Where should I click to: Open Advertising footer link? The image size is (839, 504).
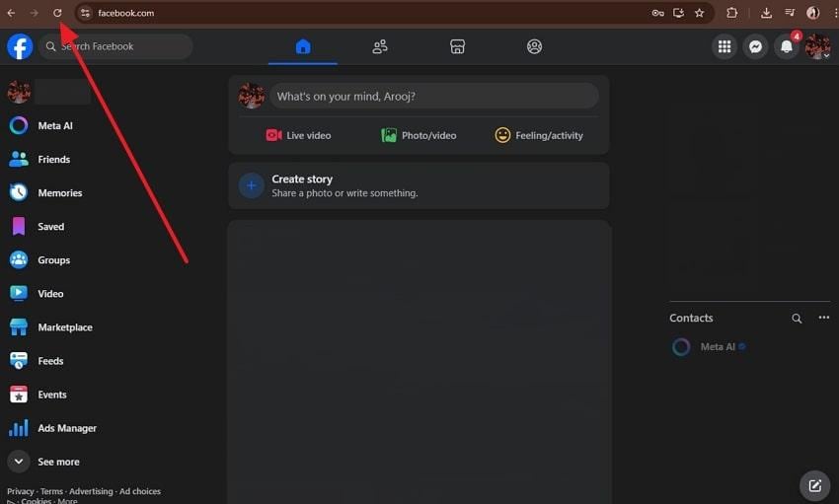[91, 491]
